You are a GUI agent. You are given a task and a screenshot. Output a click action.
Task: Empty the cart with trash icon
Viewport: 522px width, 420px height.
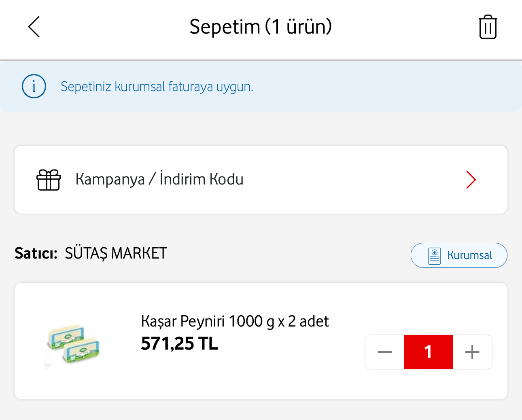[x=488, y=27]
